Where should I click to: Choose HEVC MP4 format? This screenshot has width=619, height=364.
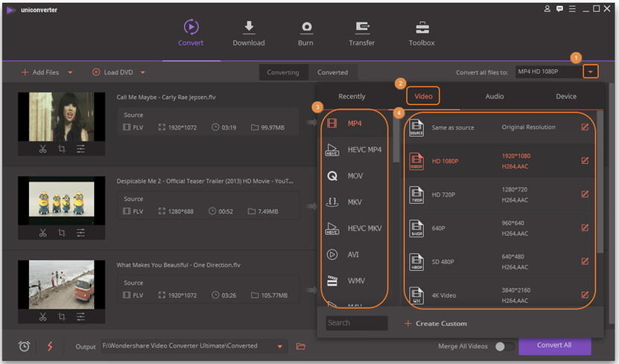[355, 150]
